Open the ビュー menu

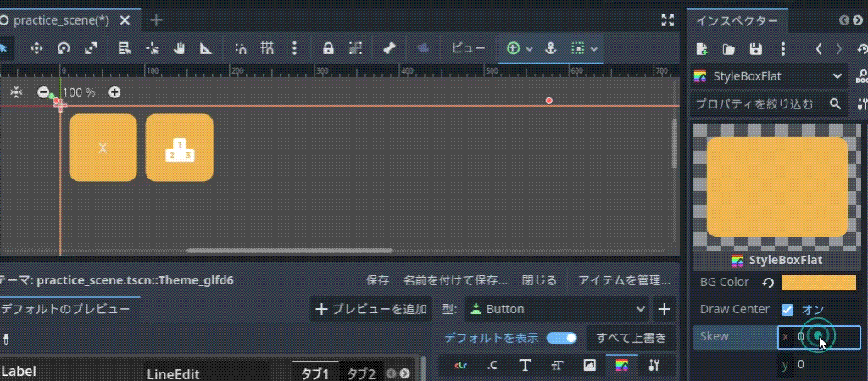[x=468, y=48]
